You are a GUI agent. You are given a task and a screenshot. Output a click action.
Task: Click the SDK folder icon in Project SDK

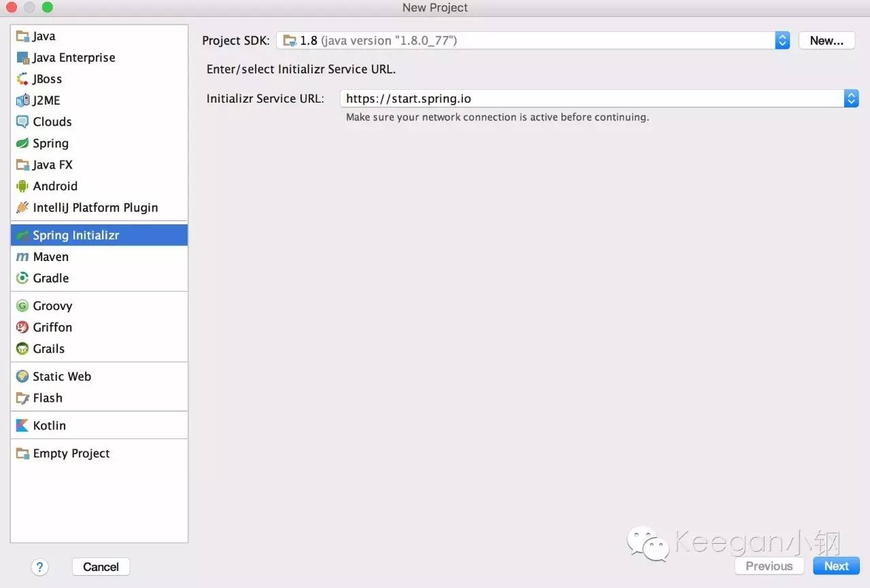pos(290,40)
